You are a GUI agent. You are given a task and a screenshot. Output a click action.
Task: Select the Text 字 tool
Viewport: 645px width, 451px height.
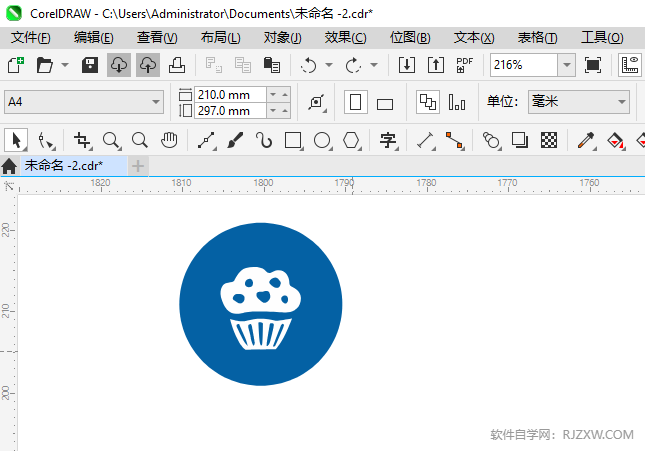(x=388, y=141)
